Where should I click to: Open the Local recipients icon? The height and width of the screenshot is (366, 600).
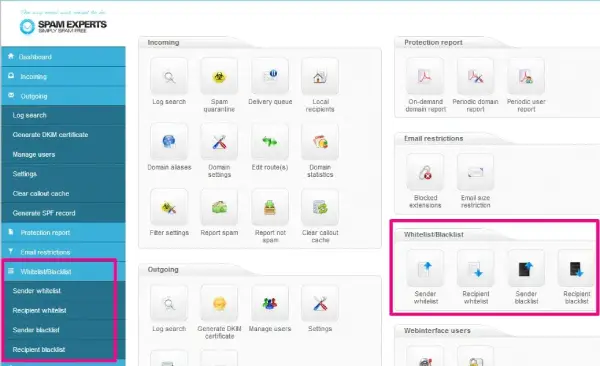(320, 76)
